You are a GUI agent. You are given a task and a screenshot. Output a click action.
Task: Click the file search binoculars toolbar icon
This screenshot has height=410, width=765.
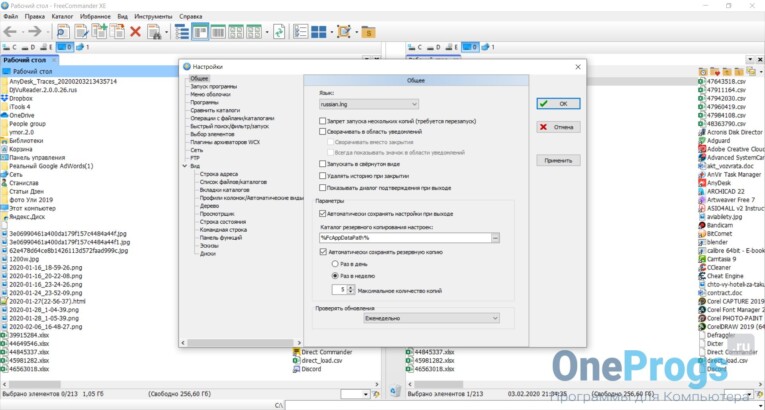click(x=154, y=32)
